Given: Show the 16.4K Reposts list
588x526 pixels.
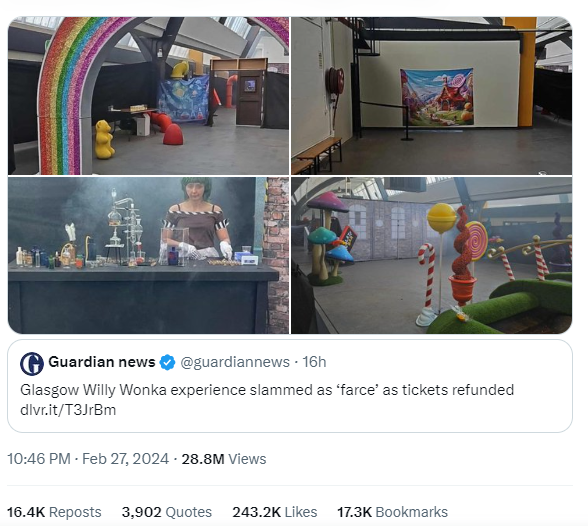Looking at the screenshot, I should [54, 513].
